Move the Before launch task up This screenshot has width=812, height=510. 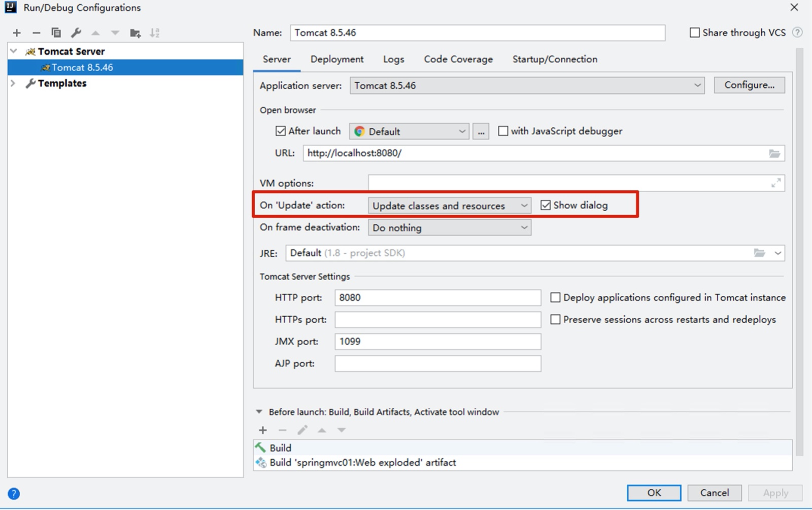322,430
